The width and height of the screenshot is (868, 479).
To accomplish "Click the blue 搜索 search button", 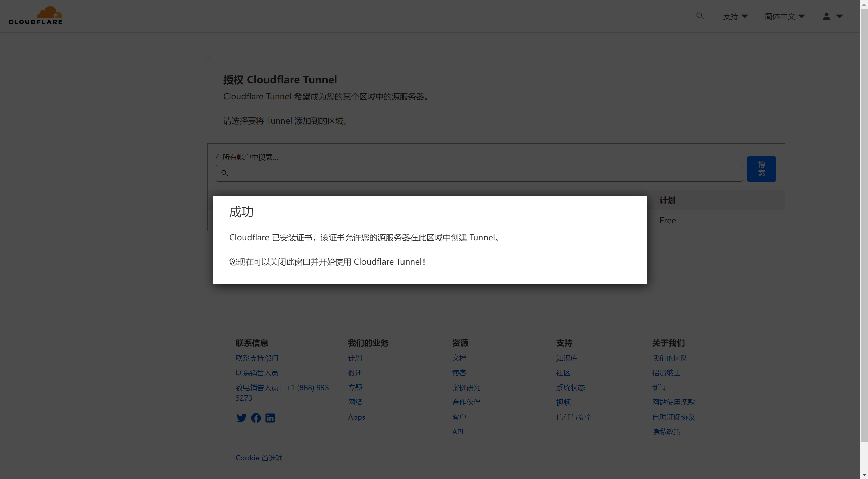I will tap(762, 169).
